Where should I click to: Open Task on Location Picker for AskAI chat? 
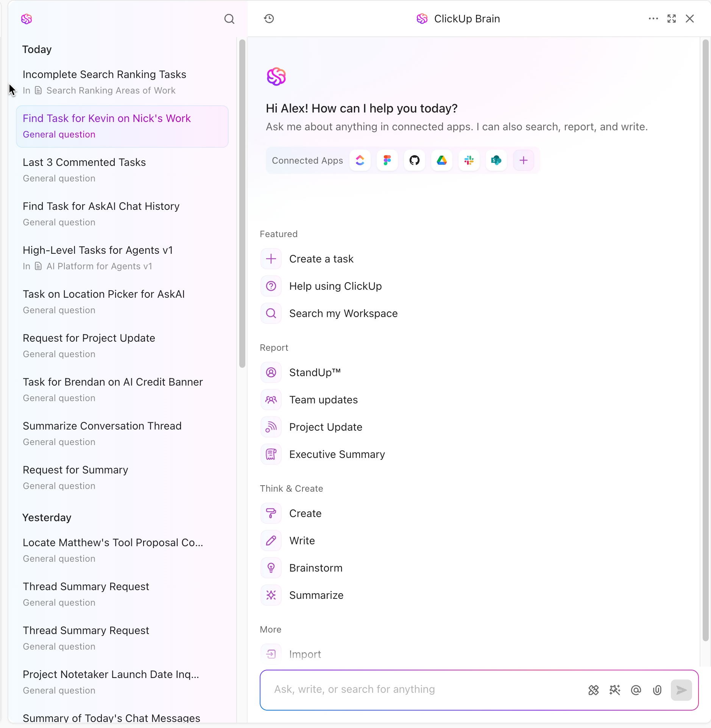pyautogui.click(x=122, y=302)
